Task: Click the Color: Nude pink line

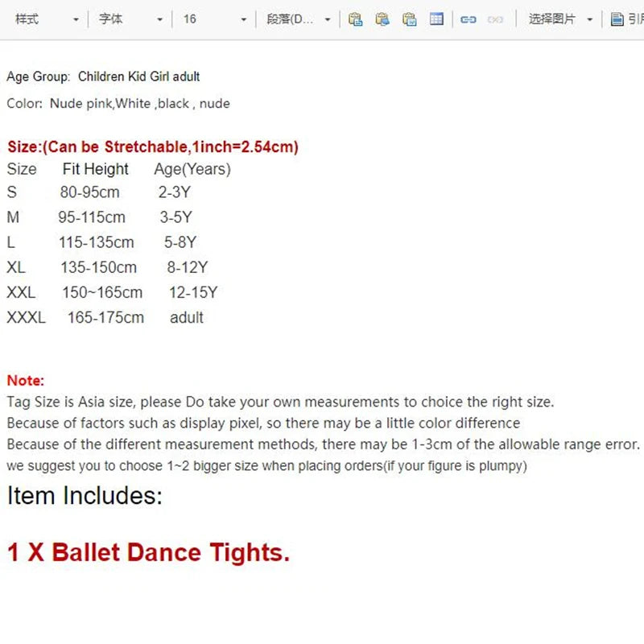Action: [x=118, y=104]
